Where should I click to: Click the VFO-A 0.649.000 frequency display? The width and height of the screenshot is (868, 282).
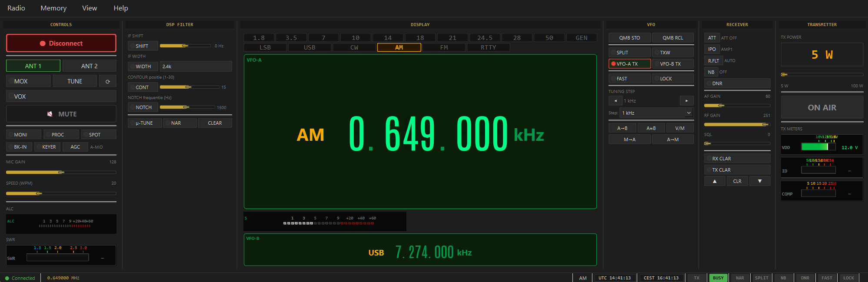(428, 134)
